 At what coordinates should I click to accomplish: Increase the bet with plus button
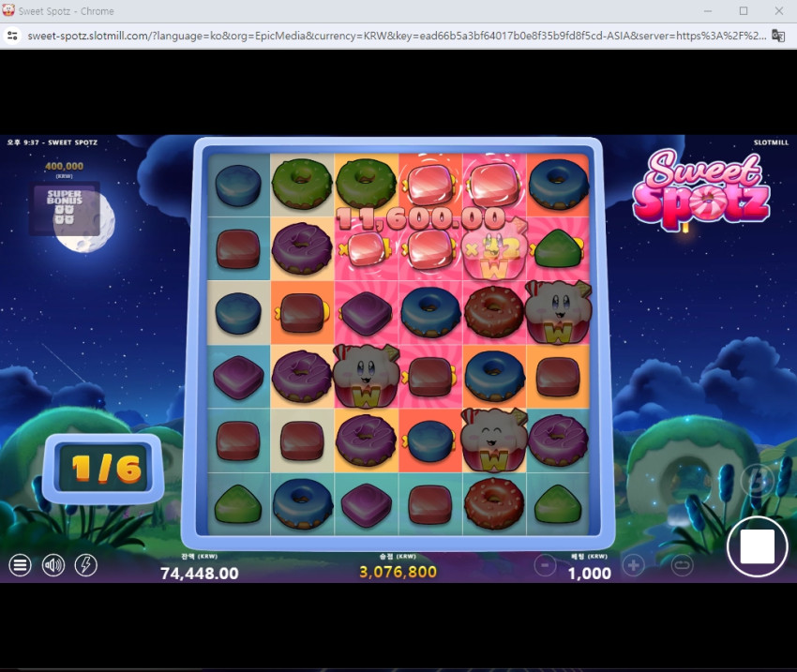pos(633,565)
